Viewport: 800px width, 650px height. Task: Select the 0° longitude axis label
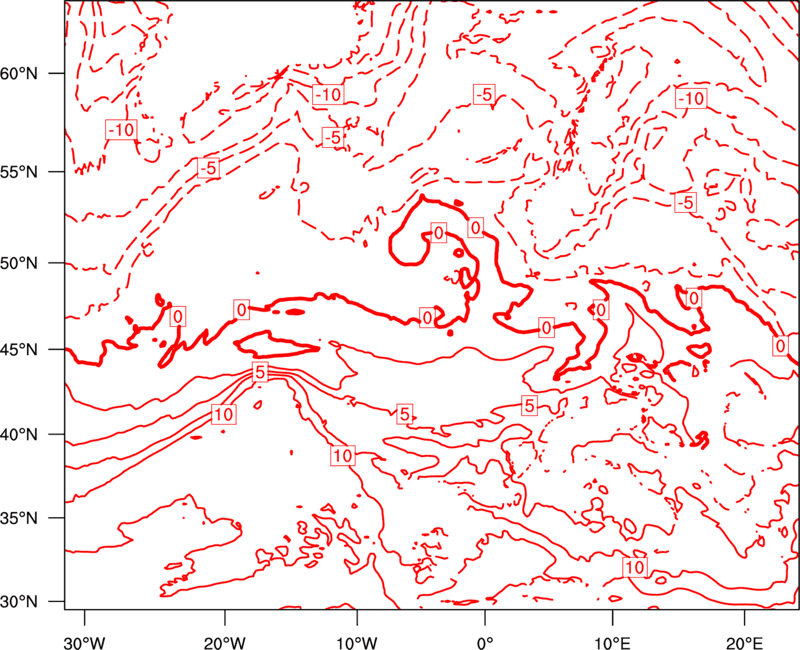[x=485, y=643]
